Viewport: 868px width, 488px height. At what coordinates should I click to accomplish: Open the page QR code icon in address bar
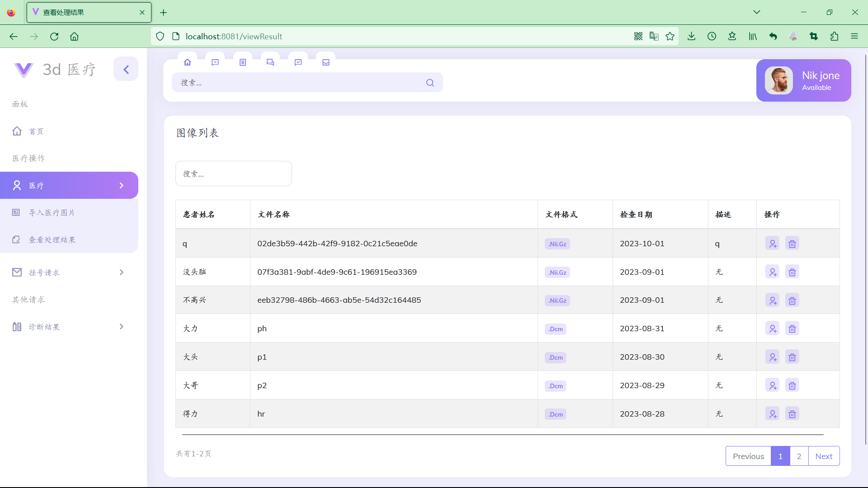coord(638,36)
